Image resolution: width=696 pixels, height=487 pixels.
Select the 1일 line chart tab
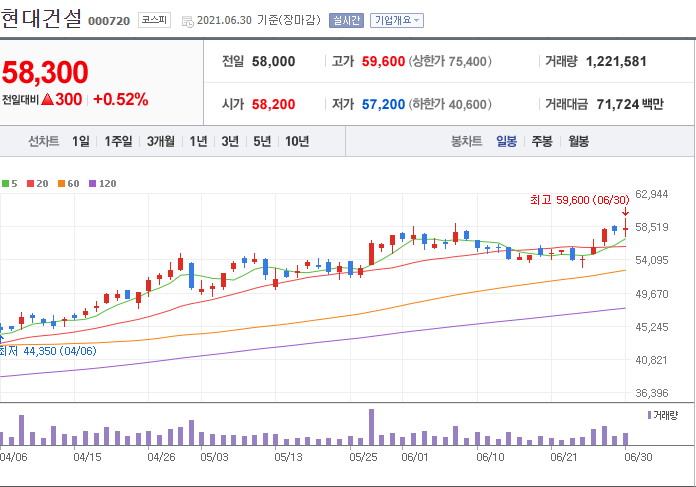pos(81,141)
